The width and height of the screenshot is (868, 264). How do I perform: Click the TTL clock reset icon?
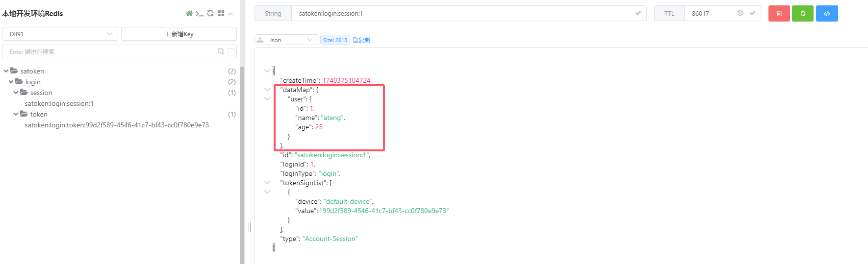pos(740,13)
